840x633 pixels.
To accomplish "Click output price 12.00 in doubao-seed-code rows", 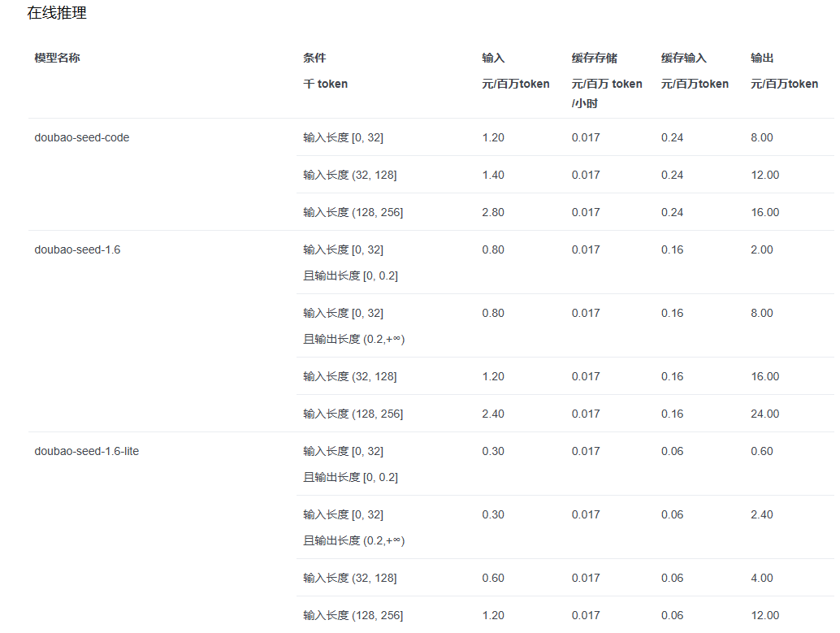I will pos(765,176).
